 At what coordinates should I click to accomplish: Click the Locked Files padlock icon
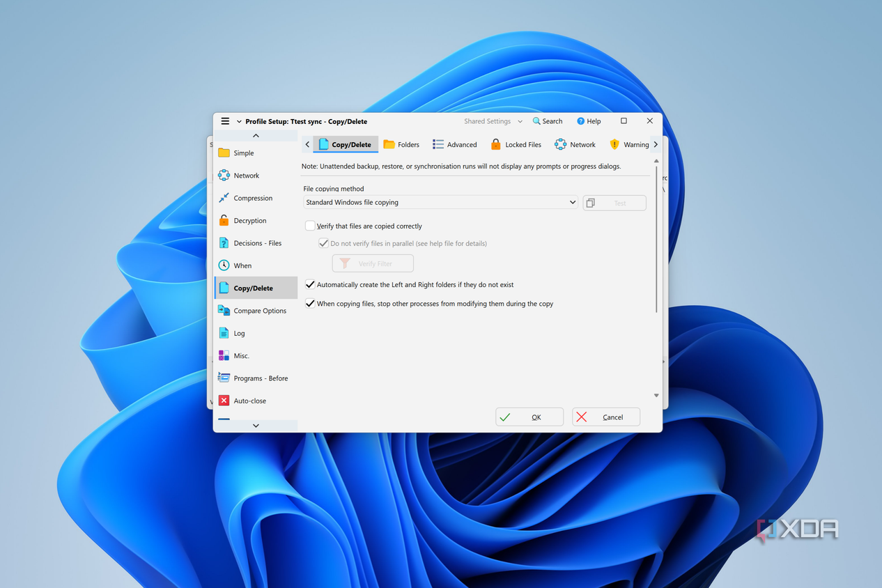click(x=495, y=144)
